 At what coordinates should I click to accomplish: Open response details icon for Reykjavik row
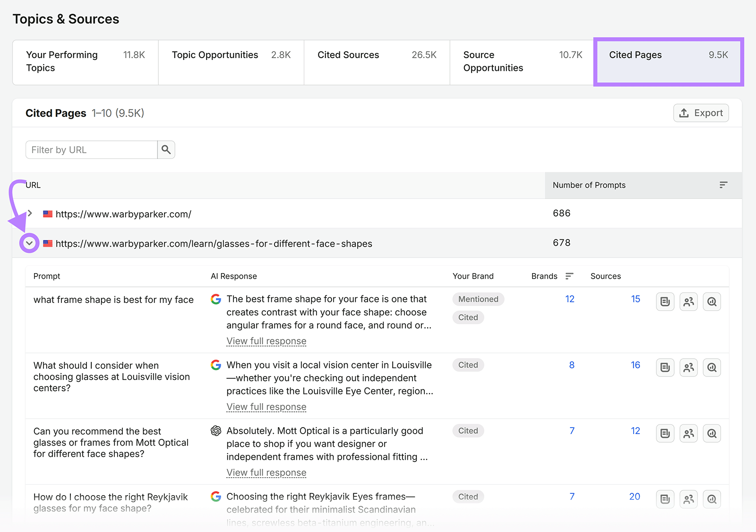pyautogui.click(x=665, y=499)
